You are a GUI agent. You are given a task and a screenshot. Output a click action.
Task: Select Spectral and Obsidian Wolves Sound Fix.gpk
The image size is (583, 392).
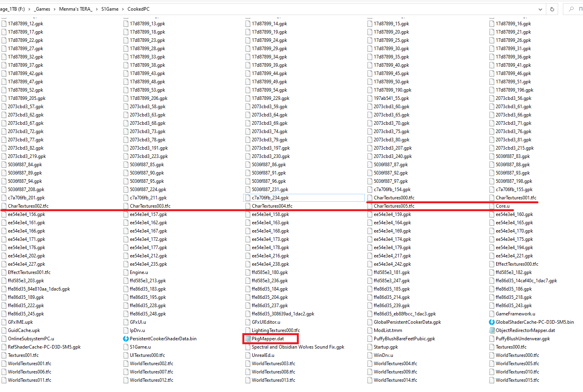tap(298, 347)
